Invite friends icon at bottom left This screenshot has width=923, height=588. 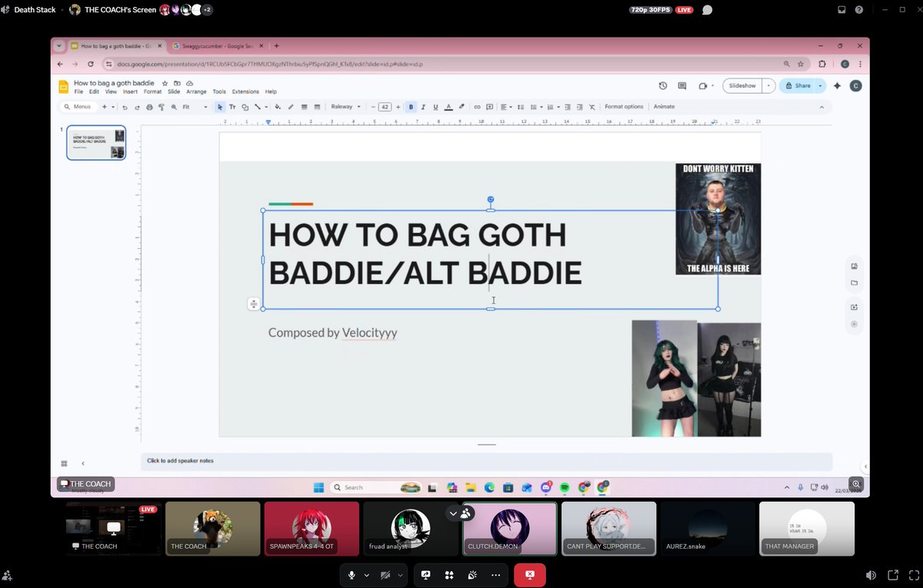(x=7, y=574)
